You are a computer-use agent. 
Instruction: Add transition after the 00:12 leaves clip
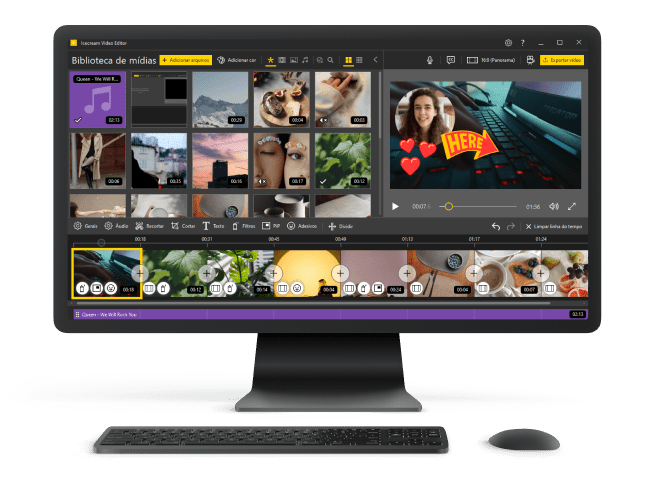[207, 273]
